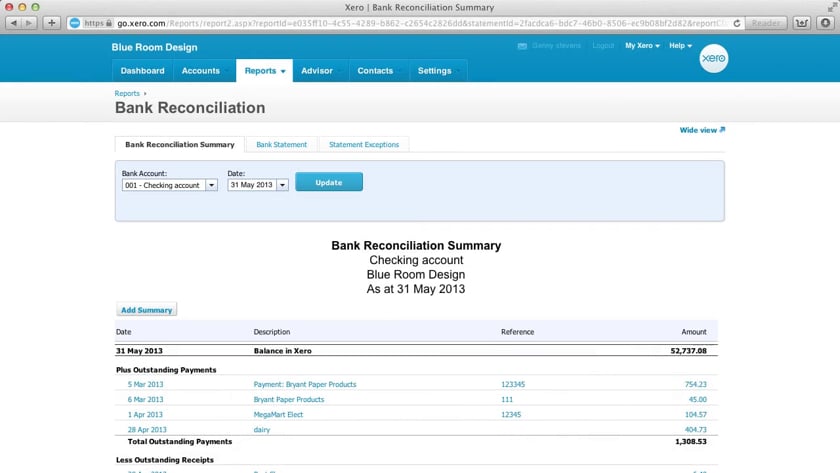Click amount 104.57

[695, 415]
